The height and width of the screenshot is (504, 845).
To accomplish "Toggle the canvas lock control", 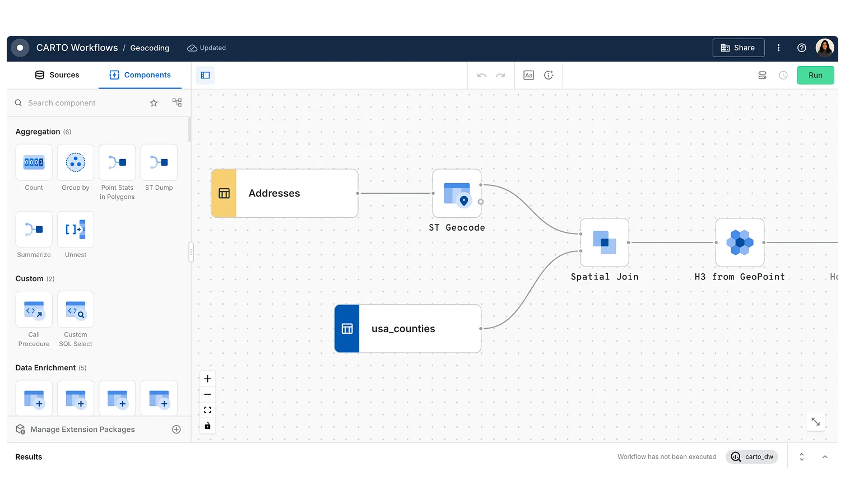I will (x=207, y=426).
